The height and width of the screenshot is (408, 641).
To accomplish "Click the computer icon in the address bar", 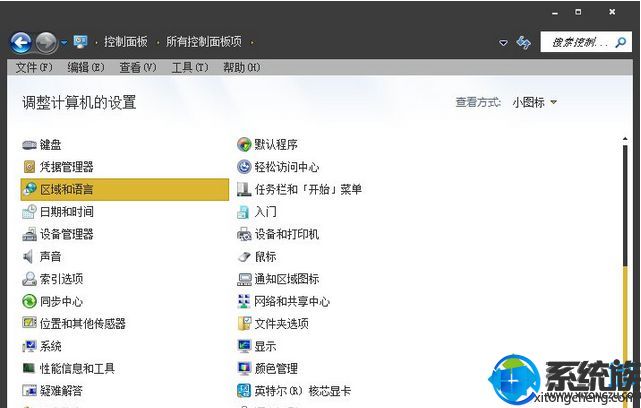I will [x=81, y=41].
